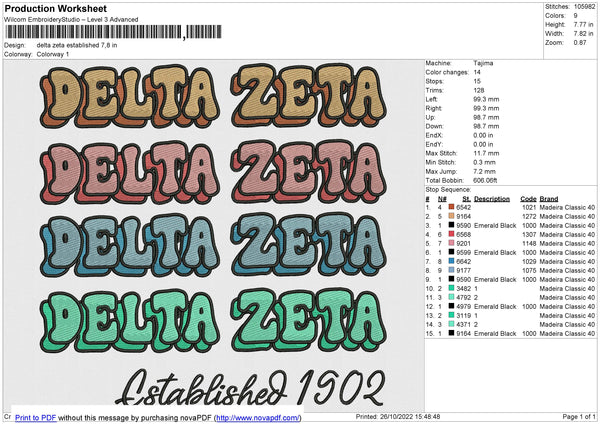Select the Stitches value 105982
The height and width of the screenshot is (424, 600).
point(584,7)
